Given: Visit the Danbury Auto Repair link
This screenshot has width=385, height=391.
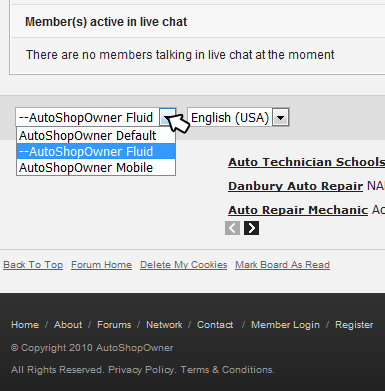Looking at the screenshot, I should 295,186.
